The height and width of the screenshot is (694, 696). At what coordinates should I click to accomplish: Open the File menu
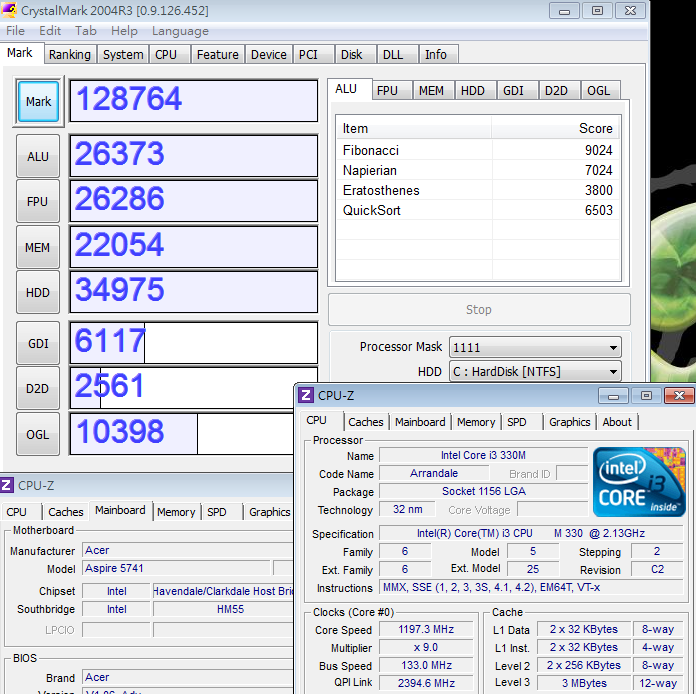[15, 31]
